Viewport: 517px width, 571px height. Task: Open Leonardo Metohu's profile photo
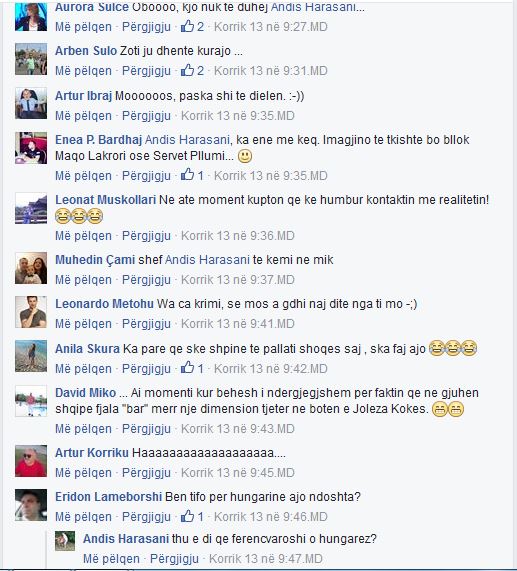click(x=31, y=312)
